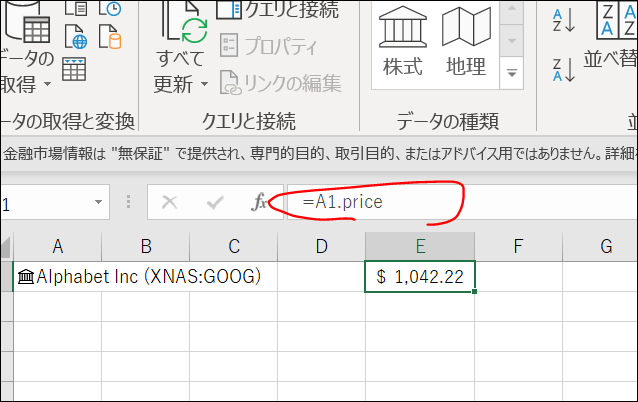Image resolution: width=638 pixels, height=402 pixels.
Task: Click the formula bar options dots handle
Action: click(x=128, y=202)
